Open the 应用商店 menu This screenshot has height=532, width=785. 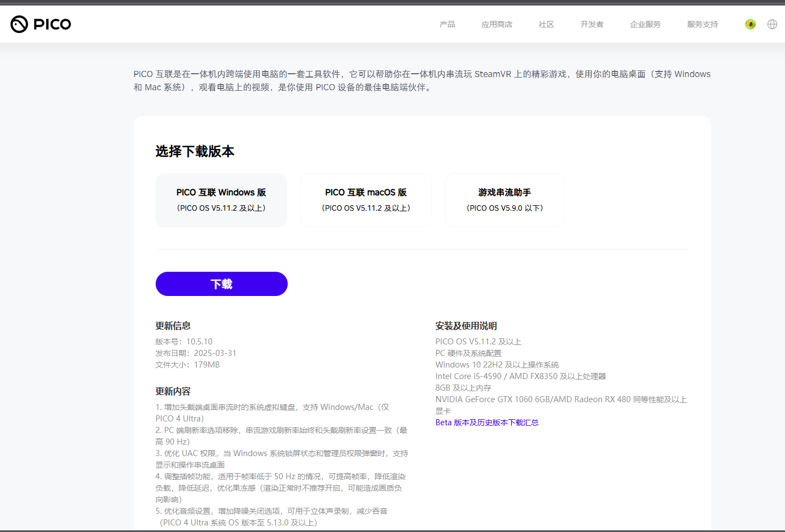point(497,24)
